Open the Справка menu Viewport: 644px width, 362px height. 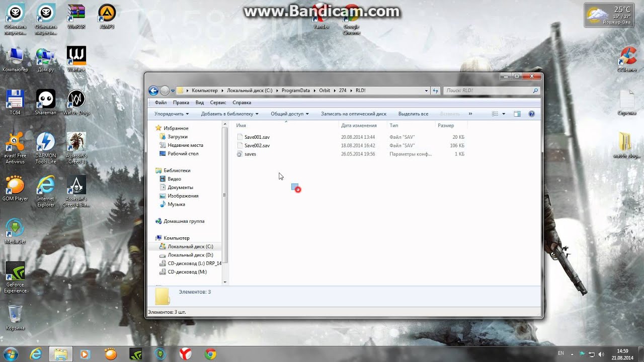tap(242, 103)
